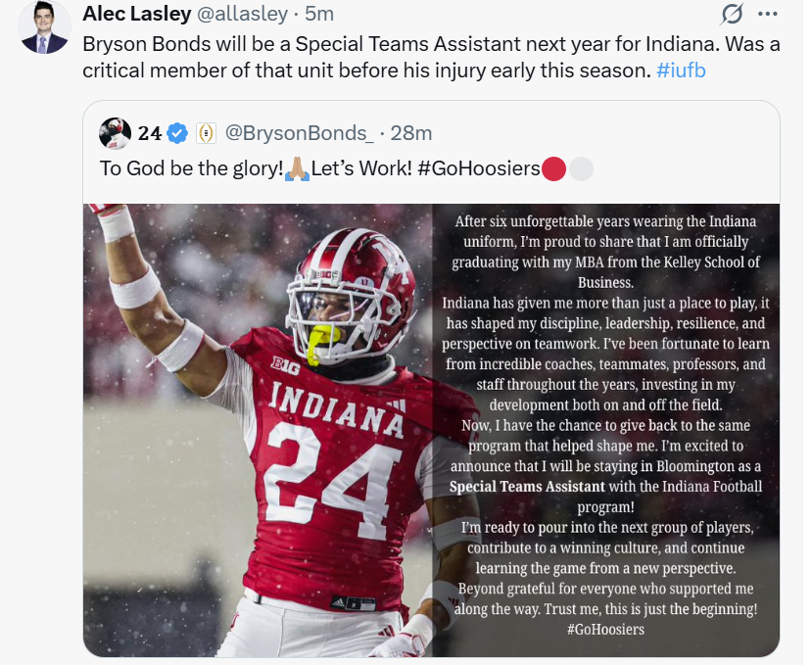Open the three-dot More options menu
The image size is (812, 665).
pos(768,15)
